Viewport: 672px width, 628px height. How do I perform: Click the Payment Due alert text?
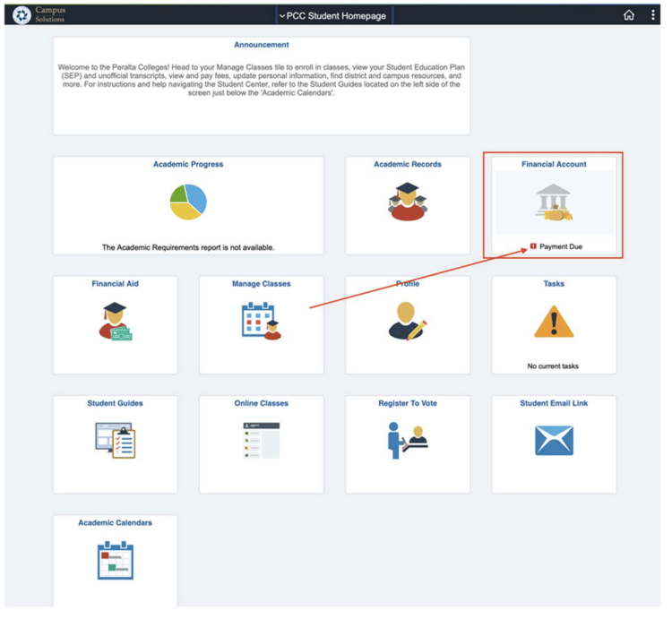pyautogui.click(x=560, y=246)
